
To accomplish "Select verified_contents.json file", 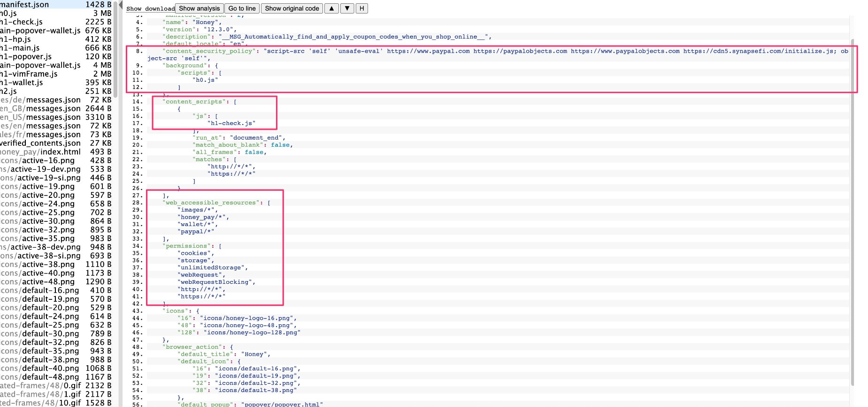I will pyautogui.click(x=56, y=143).
